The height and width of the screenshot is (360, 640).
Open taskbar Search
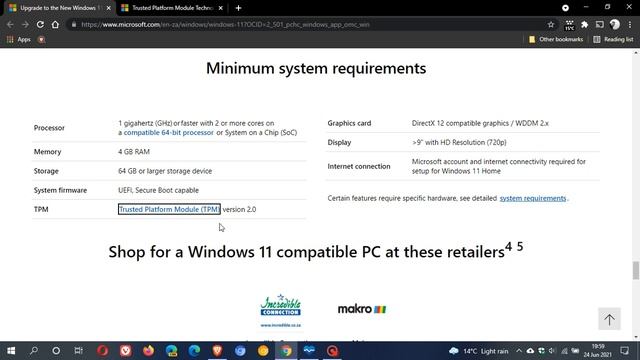coord(34,351)
